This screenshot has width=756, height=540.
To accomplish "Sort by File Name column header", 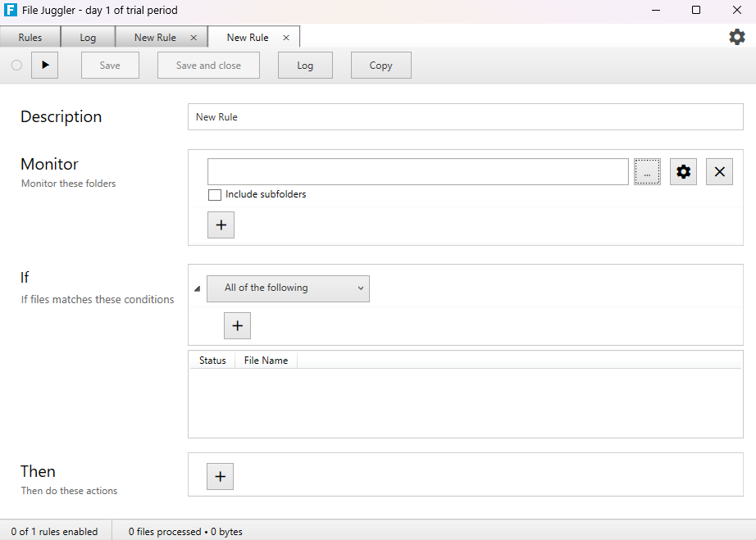I will [266, 361].
